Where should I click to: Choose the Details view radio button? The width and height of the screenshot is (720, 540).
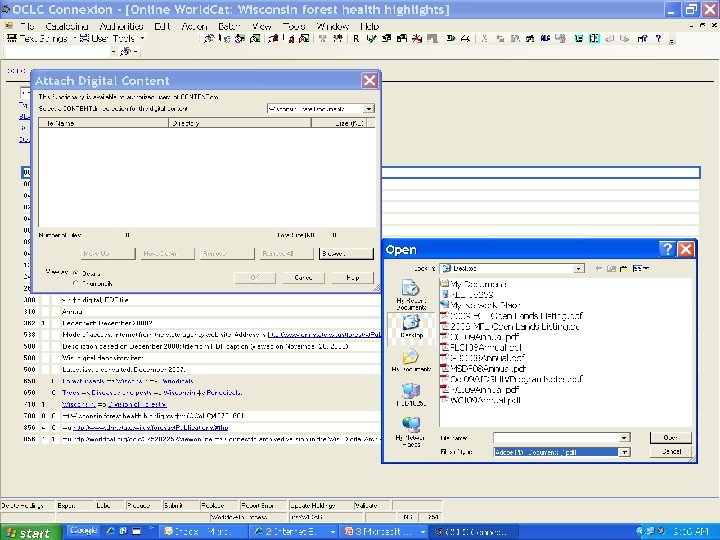tap(76, 273)
